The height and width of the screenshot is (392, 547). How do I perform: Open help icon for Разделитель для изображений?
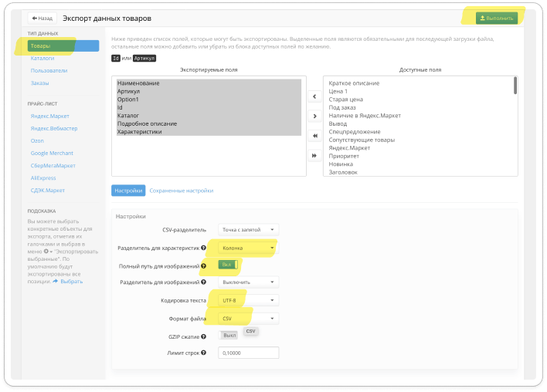coord(203,282)
